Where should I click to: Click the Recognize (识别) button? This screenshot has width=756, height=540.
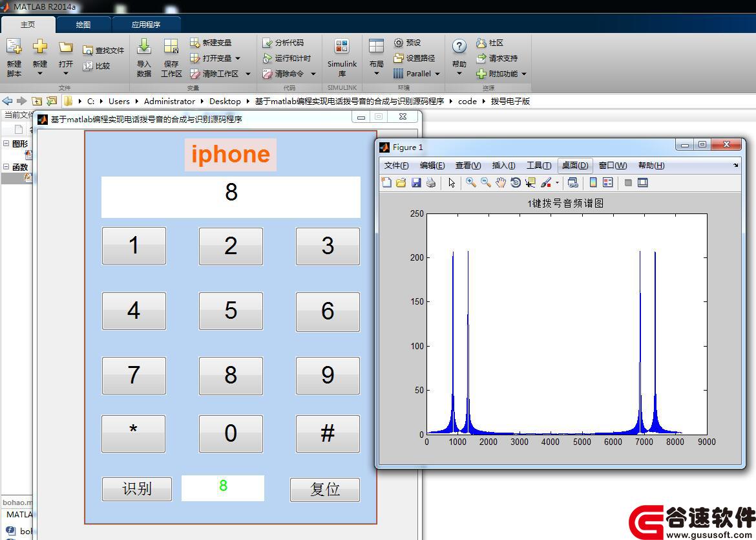point(137,489)
